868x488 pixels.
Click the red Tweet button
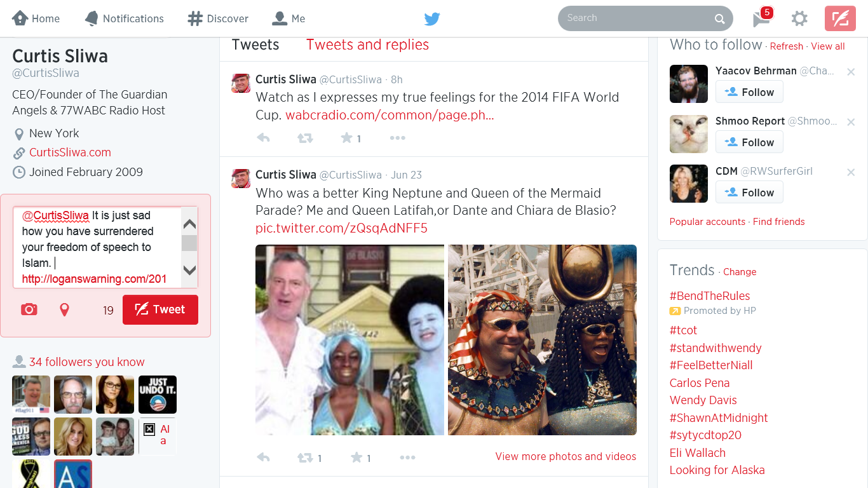coord(160,309)
